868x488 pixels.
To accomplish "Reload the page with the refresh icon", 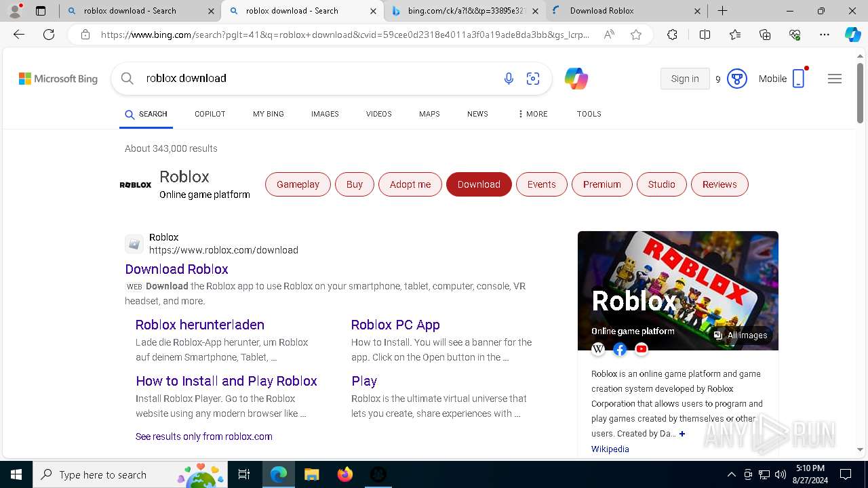I will coord(49,35).
